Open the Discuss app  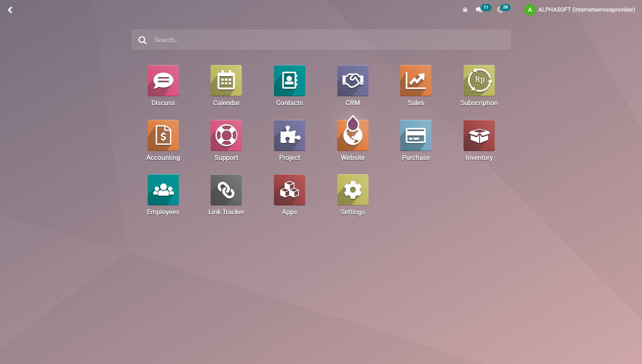click(163, 81)
